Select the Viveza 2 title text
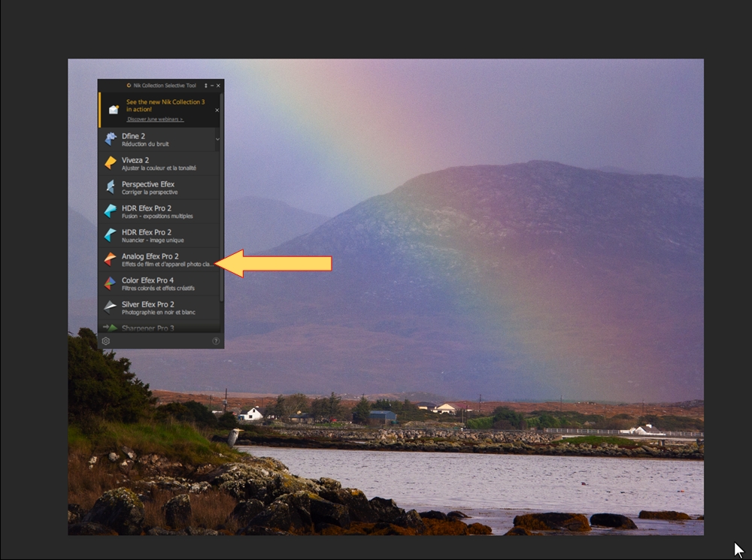The width and height of the screenshot is (752, 560). 135,160
